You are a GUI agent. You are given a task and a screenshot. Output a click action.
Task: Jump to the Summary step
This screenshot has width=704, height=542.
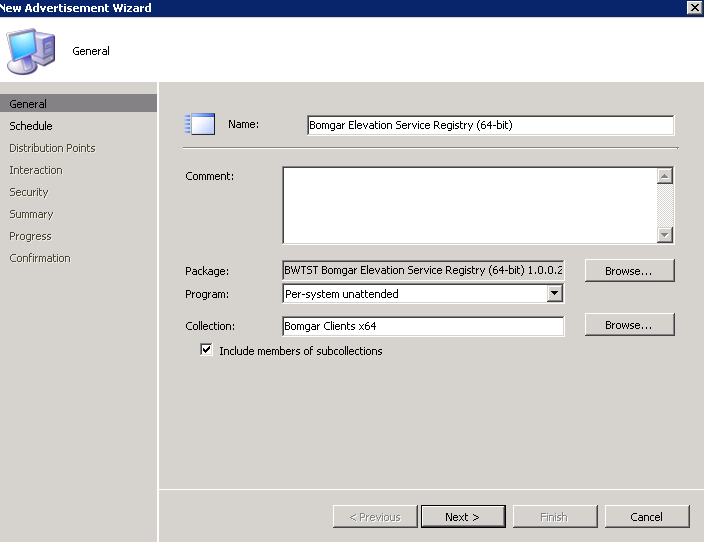coord(31,214)
